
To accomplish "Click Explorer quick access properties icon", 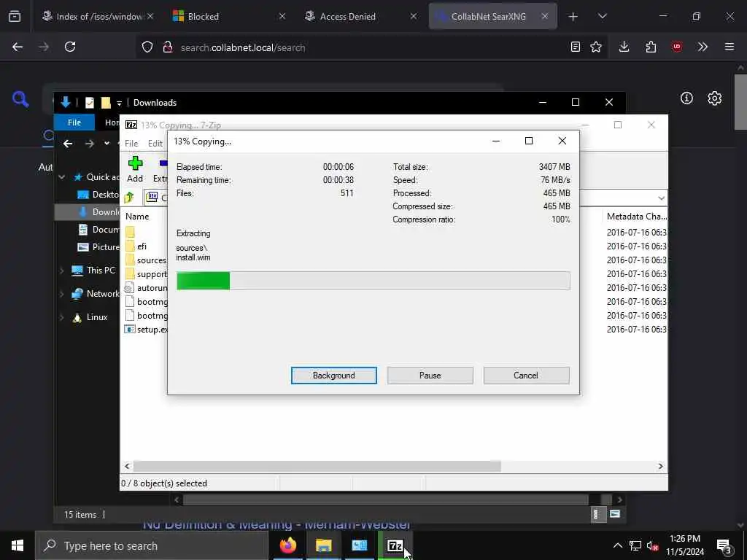I will click(x=90, y=102).
